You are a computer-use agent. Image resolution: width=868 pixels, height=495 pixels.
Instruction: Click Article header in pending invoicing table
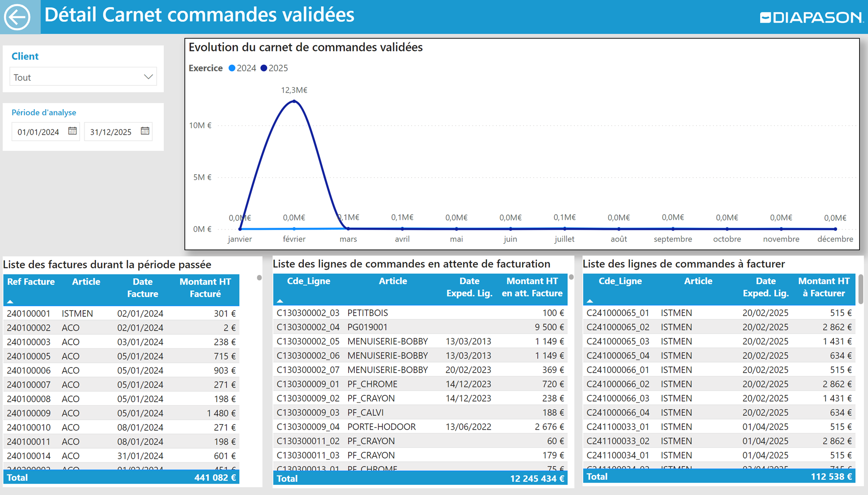click(393, 281)
